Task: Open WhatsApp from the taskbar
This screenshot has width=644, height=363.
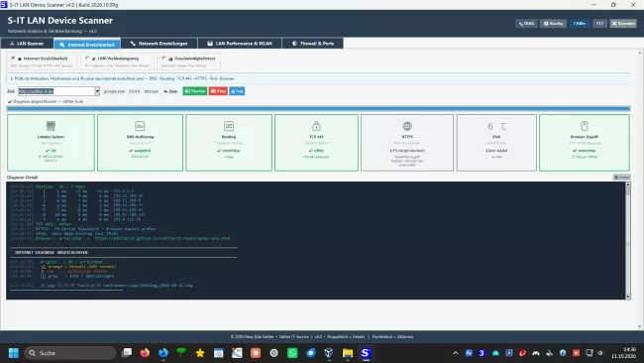Action: point(292,353)
